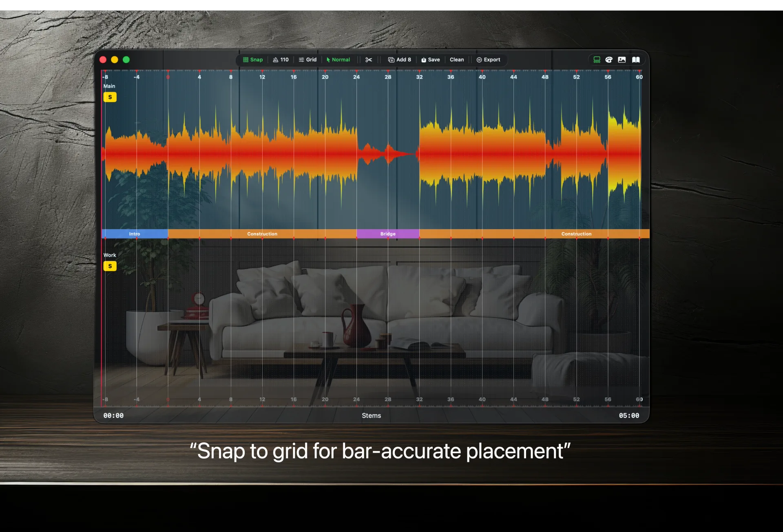Toggle the Snap grid option

[253, 60]
